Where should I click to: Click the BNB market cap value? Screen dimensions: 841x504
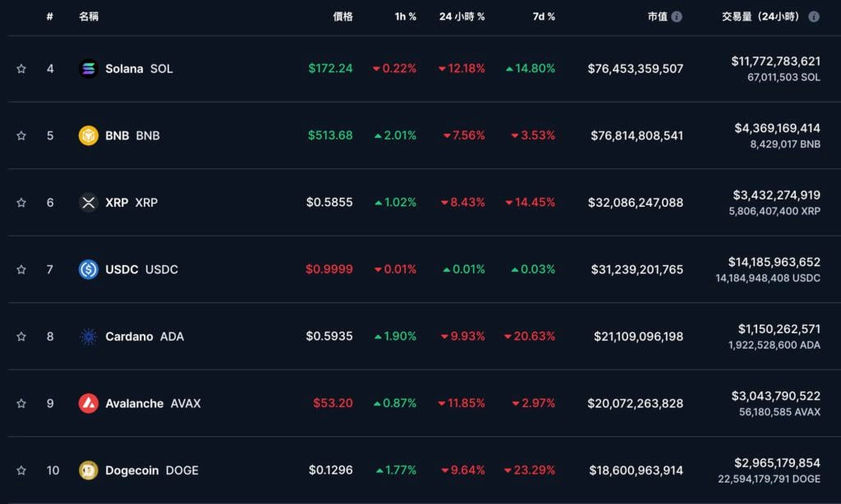(x=636, y=135)
